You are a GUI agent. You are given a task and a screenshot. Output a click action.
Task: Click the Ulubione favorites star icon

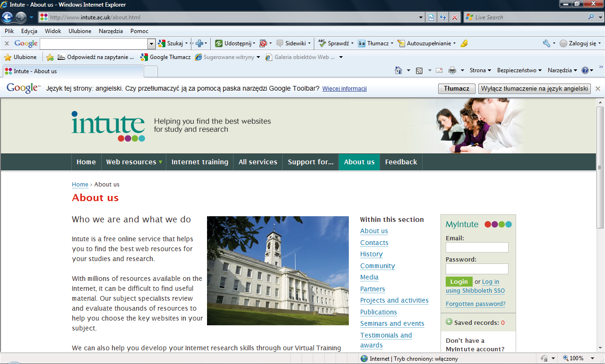(8, 57)
